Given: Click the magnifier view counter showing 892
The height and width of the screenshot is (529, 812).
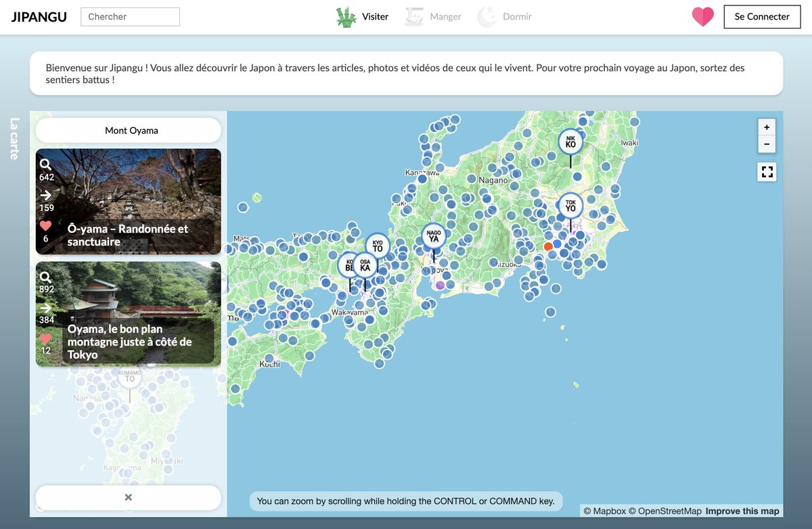Looking at the screenshot, I should click(x=45, y=277).
